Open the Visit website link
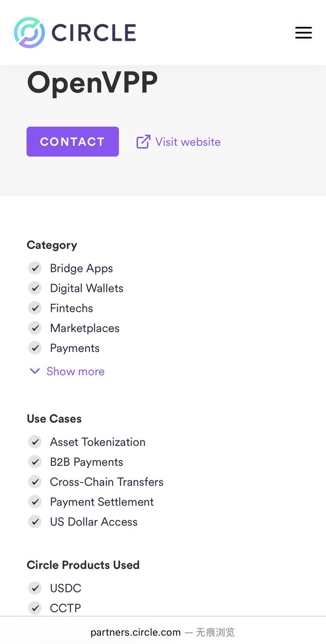This screenshot has height=644, width=326. click(188, 142)
